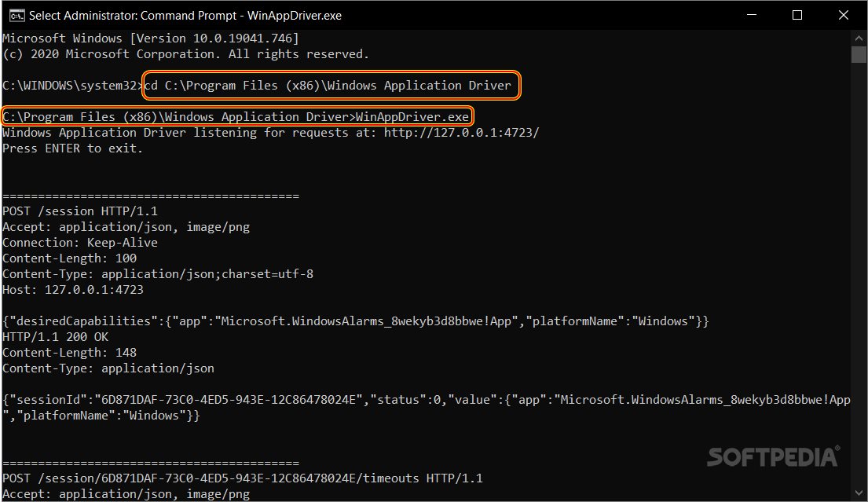Click the 'sessionId' JSON response line
The height and width of the screenshot is (502, 868).
pyautogui.click(x=427, y=400)
